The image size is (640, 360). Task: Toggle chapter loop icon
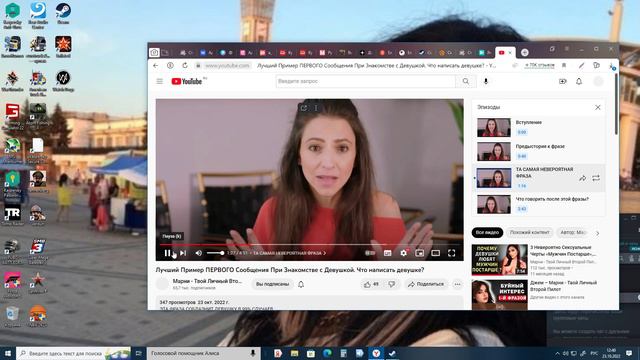(x=596, y=178)
